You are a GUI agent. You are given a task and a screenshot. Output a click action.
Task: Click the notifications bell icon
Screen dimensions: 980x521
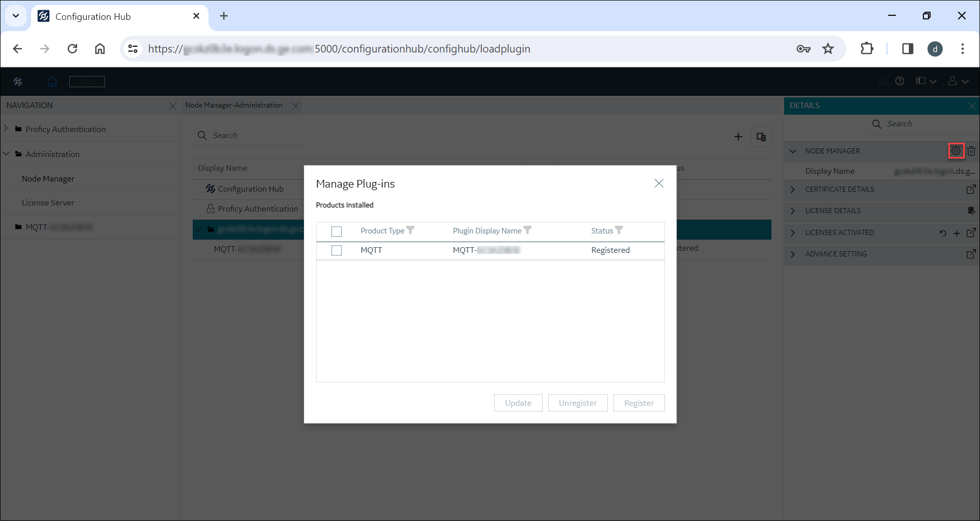click(882, 81)
